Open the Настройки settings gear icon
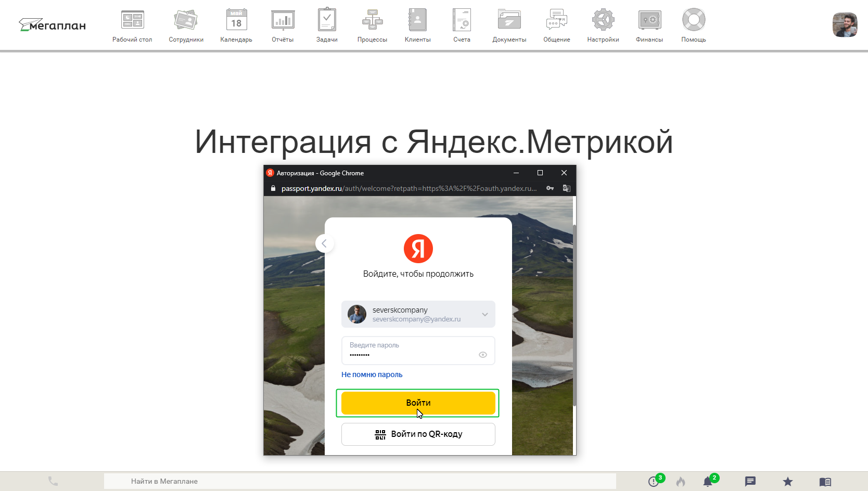The image size is (868, 491). [x=603, y=20]
